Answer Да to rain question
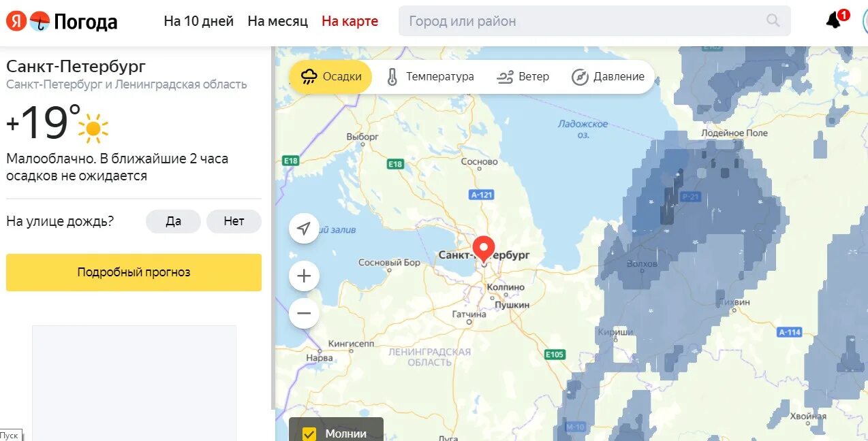 pos(173,221)
